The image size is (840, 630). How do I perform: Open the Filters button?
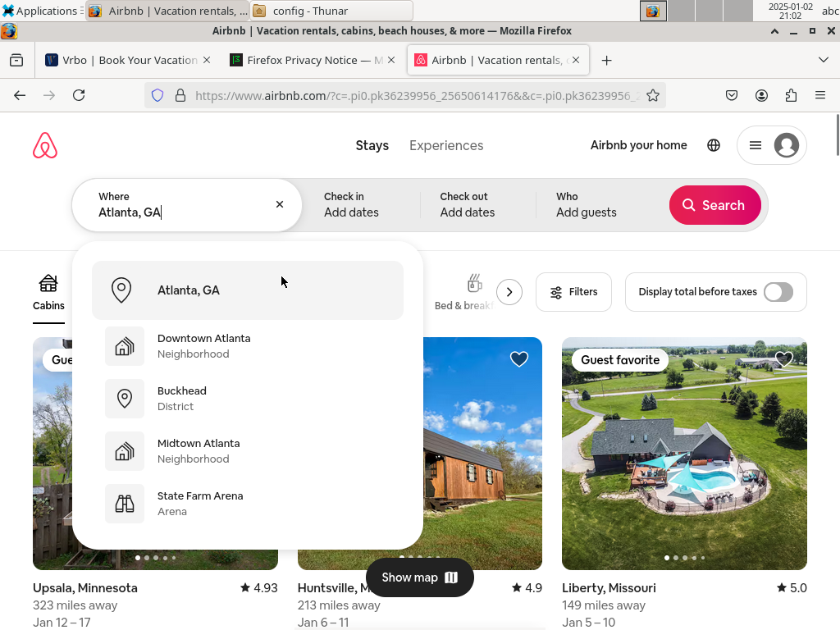coord(573,292)
